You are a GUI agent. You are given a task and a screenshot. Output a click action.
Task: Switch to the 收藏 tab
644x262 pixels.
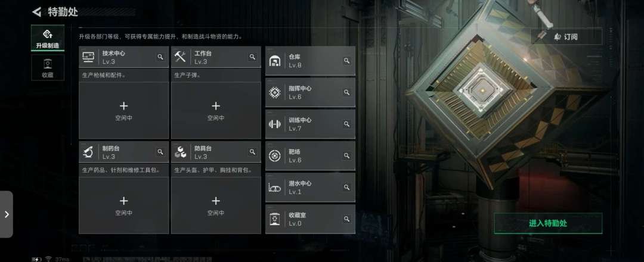[48, 68]
